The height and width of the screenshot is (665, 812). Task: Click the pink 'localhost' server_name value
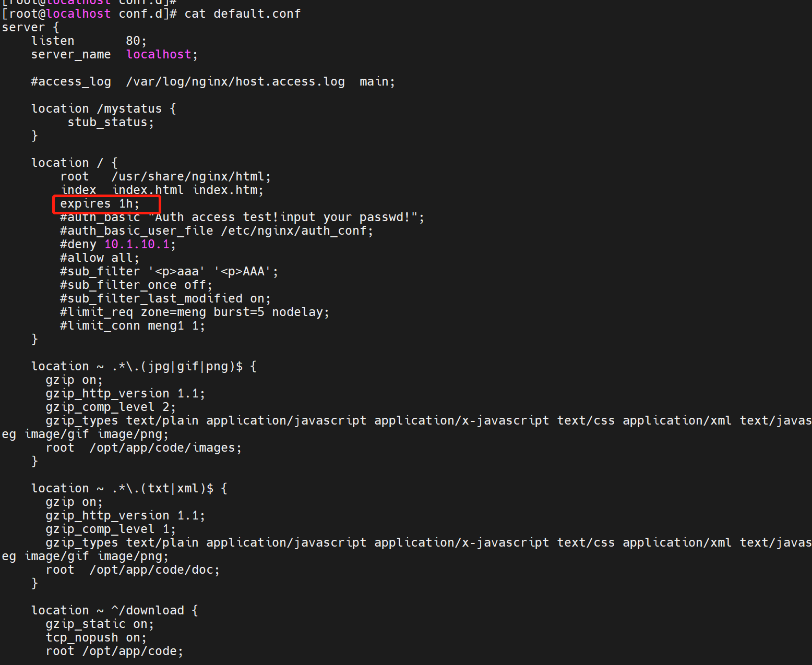[x=159, y=54]
